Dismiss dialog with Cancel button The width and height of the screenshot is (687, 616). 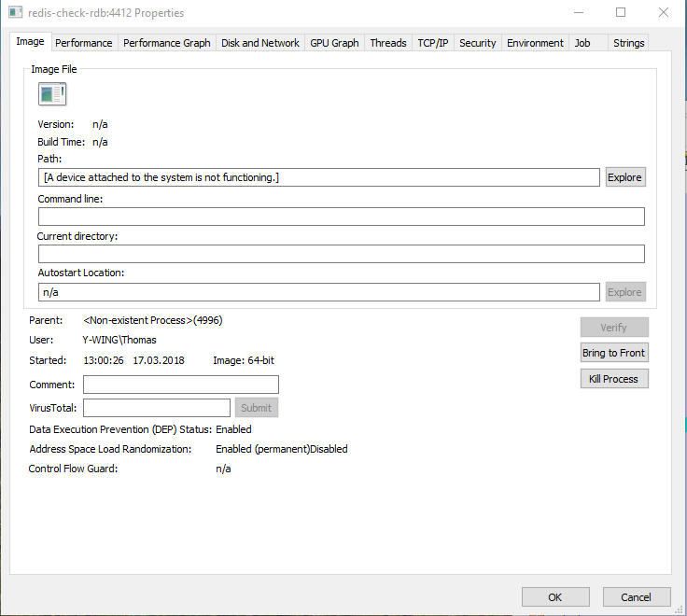pyautogui.click(x=637, y=597)
